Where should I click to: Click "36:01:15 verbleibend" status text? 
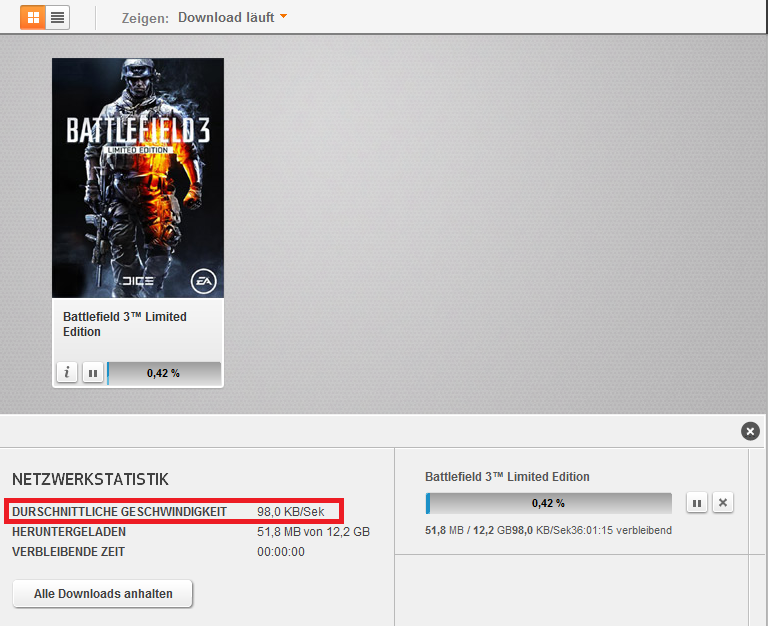click(621, 530)
